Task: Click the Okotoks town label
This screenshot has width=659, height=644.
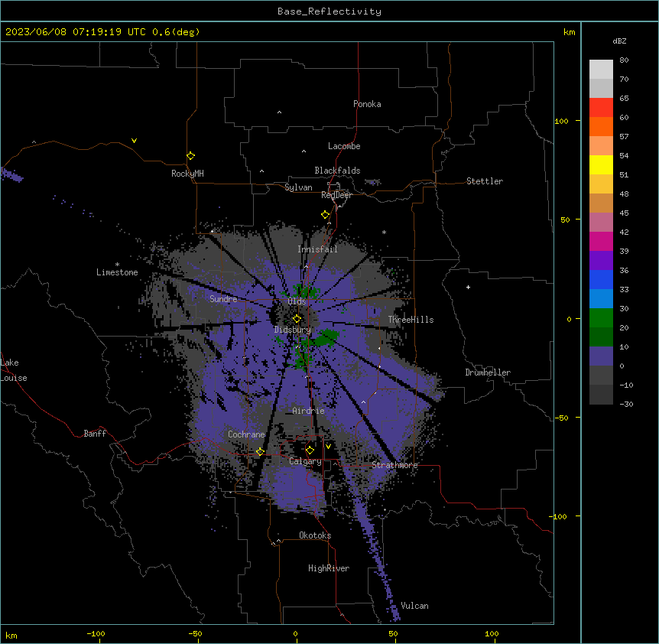Action: (x=315, y=535)
